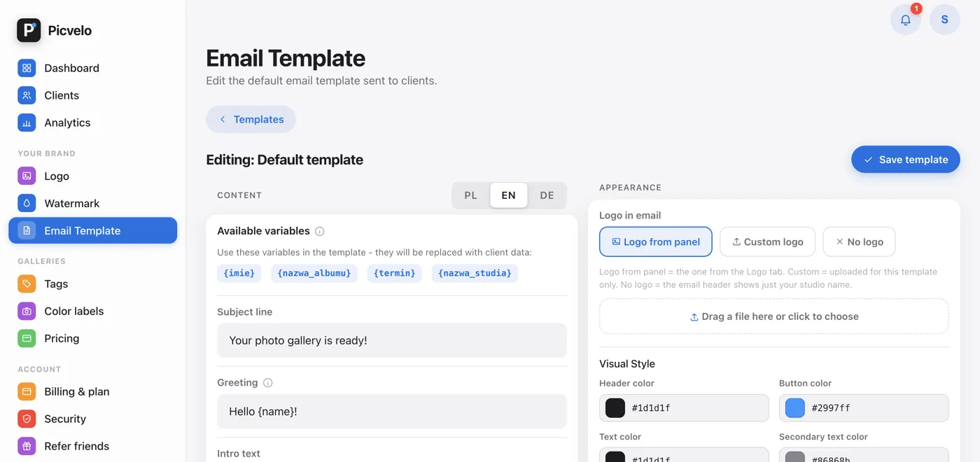Open Analytics in sidebar

tap(92, 122)
